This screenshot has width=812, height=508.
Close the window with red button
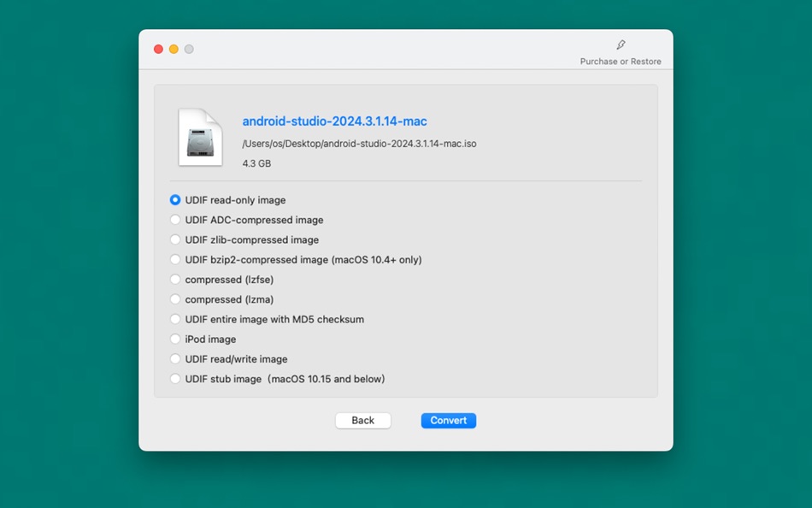point(158,49)
